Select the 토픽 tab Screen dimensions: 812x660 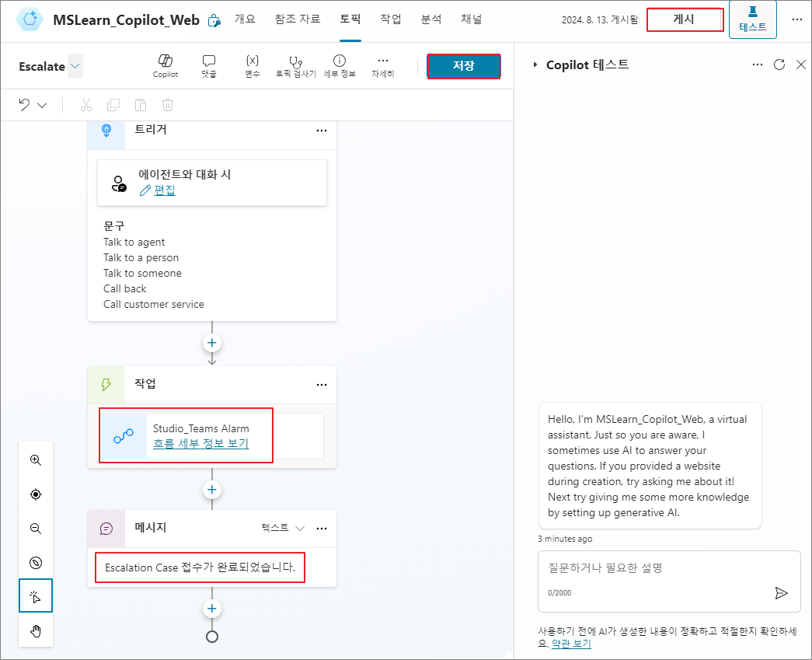(x=350, y=19)
